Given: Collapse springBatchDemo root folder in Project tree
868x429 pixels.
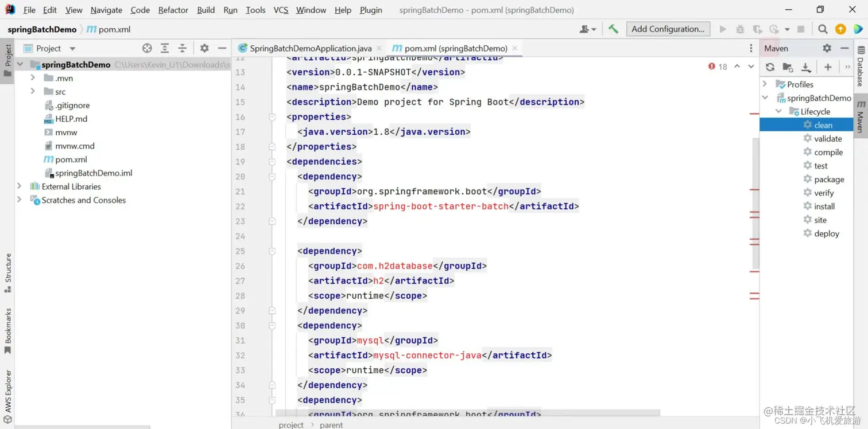Looking at the screenshot, I should pyautogui.click(x=20, y=64).
